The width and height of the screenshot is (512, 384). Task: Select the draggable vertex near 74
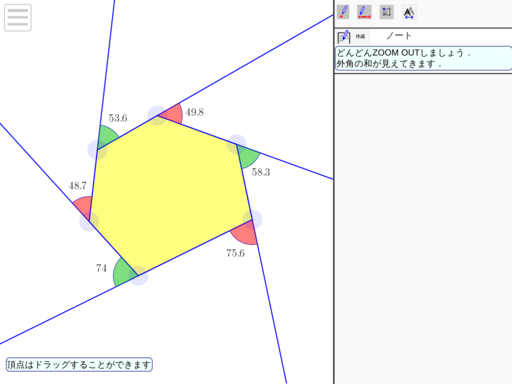click(138, 276)
